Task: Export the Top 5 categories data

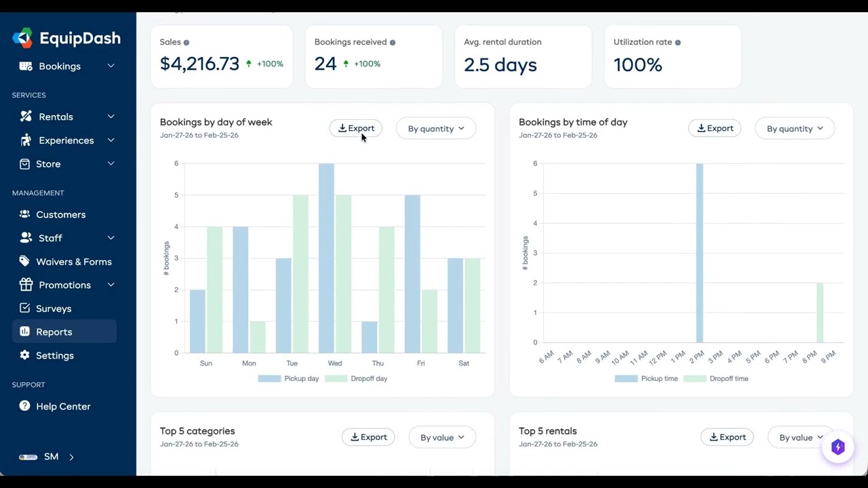Action: coord(368,437)
